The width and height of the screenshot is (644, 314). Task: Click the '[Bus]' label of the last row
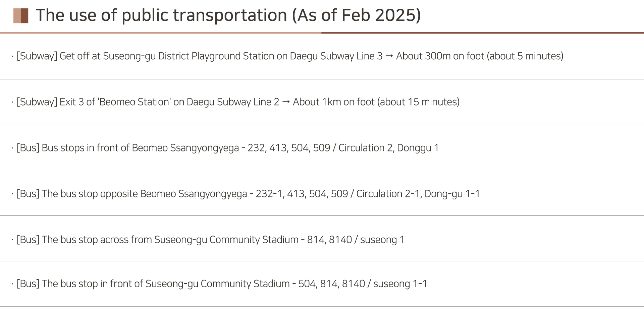coord(28,284)
